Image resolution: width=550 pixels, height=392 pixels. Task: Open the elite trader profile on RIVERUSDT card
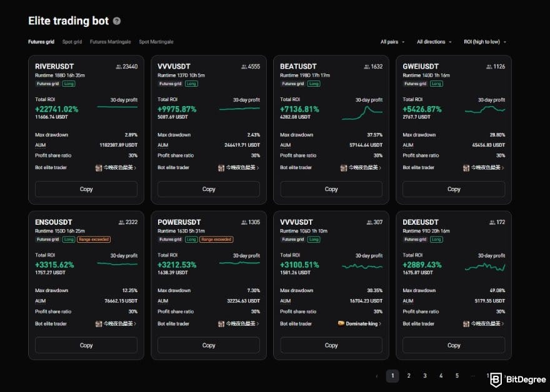coord(116,168)
